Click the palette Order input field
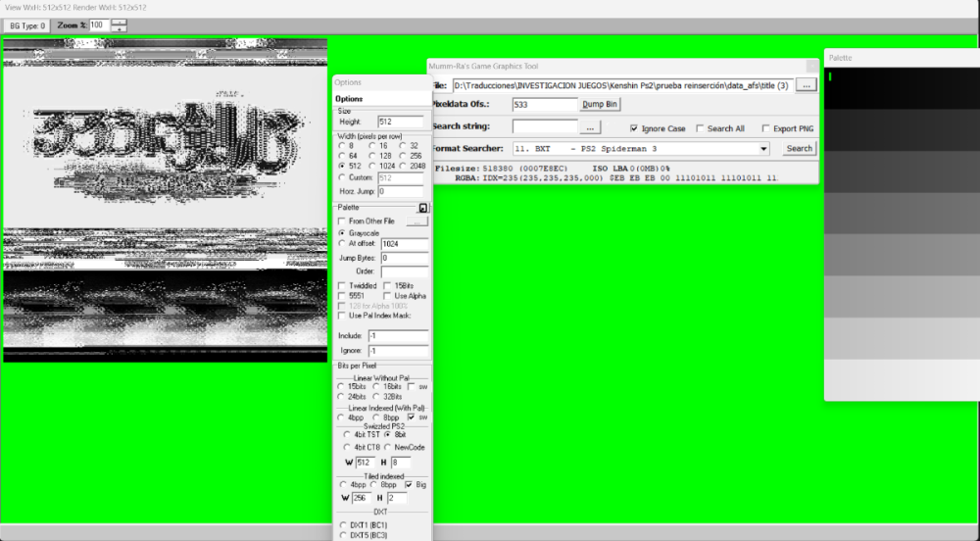980x541 pixels. [405, 271]
